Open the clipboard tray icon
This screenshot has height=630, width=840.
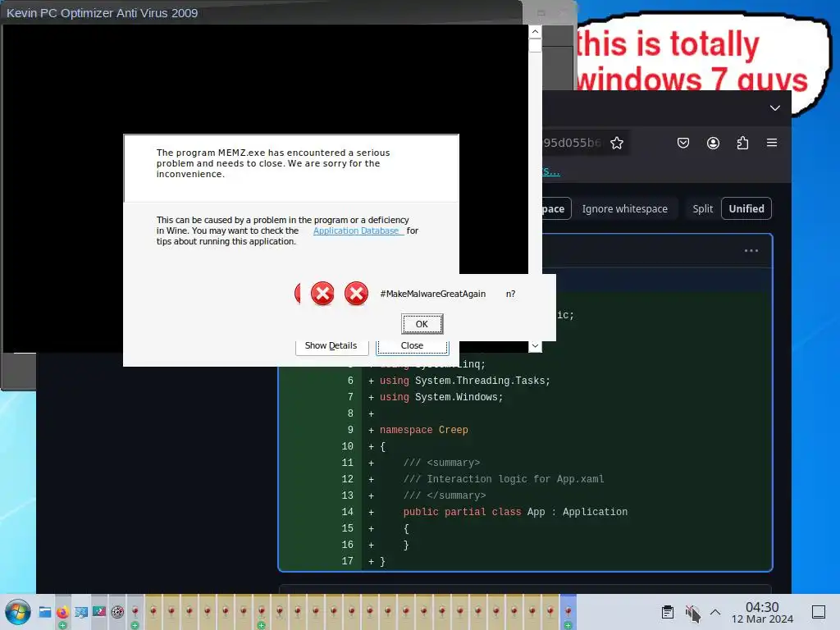pyautogui.click(x=668, y=612)
